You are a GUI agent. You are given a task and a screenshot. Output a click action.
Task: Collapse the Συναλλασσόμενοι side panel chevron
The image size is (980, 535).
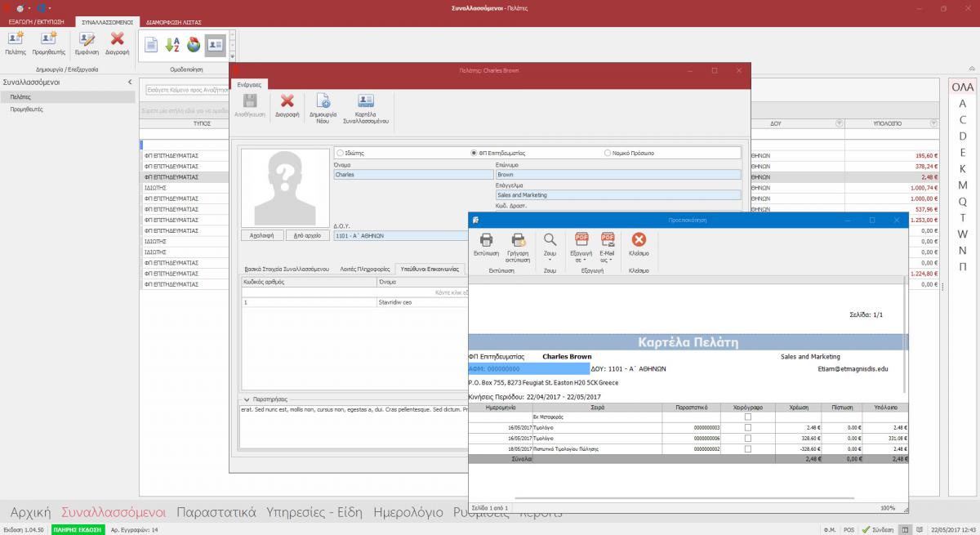tap(130, 82)
